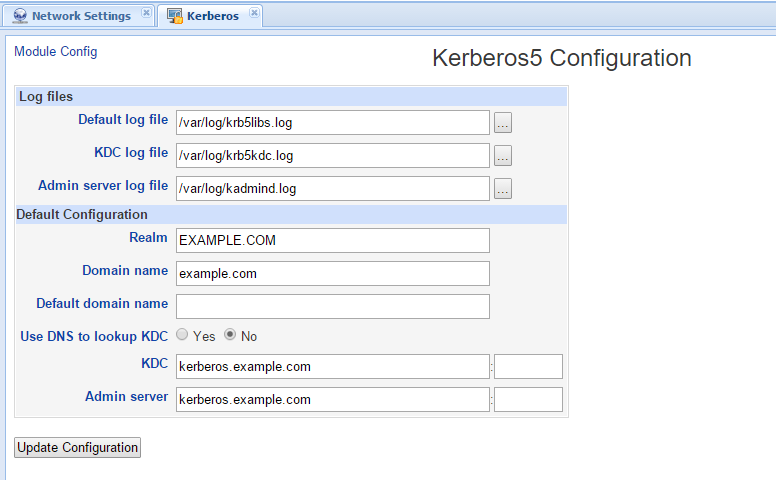Focus the Realm input field
The height and width of the screenshot is (480, 776).
(x=333, y=240)
